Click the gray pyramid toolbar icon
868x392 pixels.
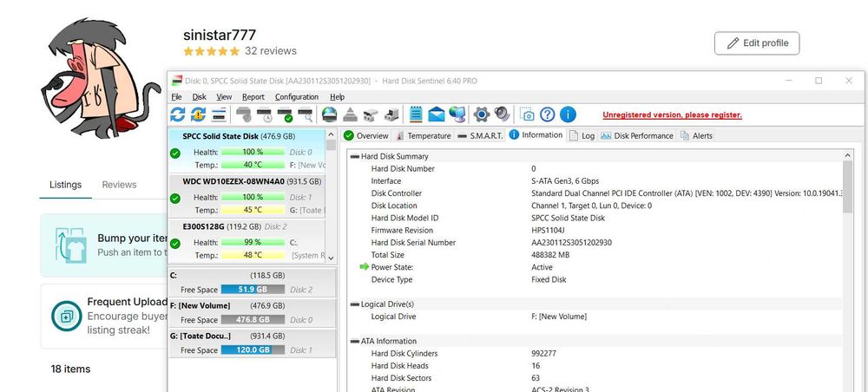[x=350, y=114]
